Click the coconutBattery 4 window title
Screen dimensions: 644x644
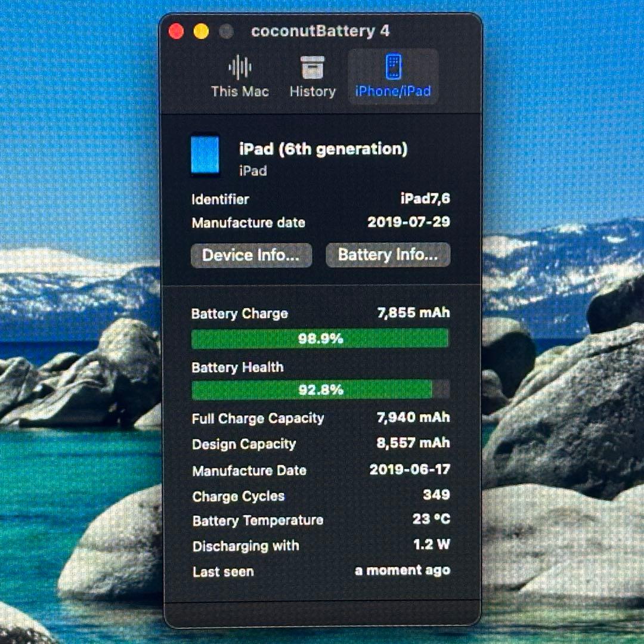coord(320,32)
